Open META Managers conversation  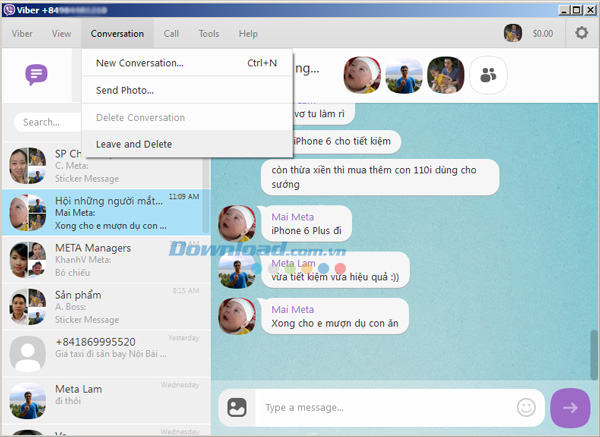click(x=106, y=260)
